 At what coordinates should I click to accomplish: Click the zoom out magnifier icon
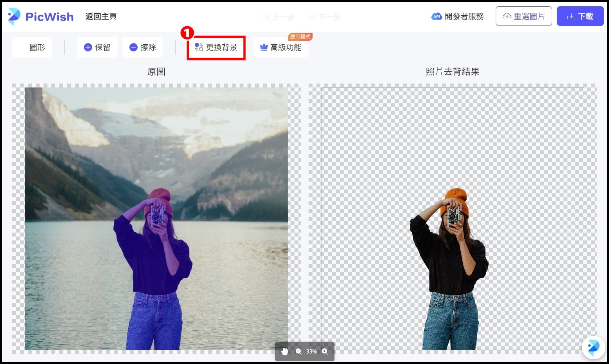(x=298, y=351)
